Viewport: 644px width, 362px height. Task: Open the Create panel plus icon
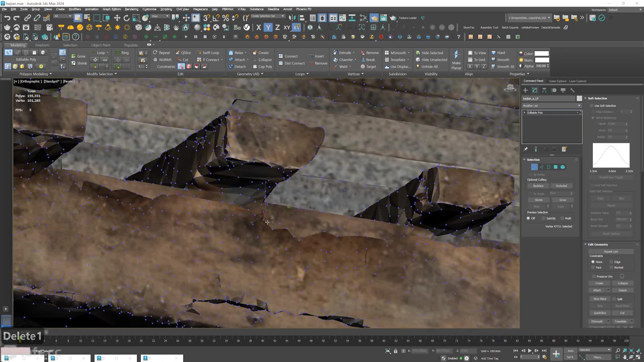point(525,90)
